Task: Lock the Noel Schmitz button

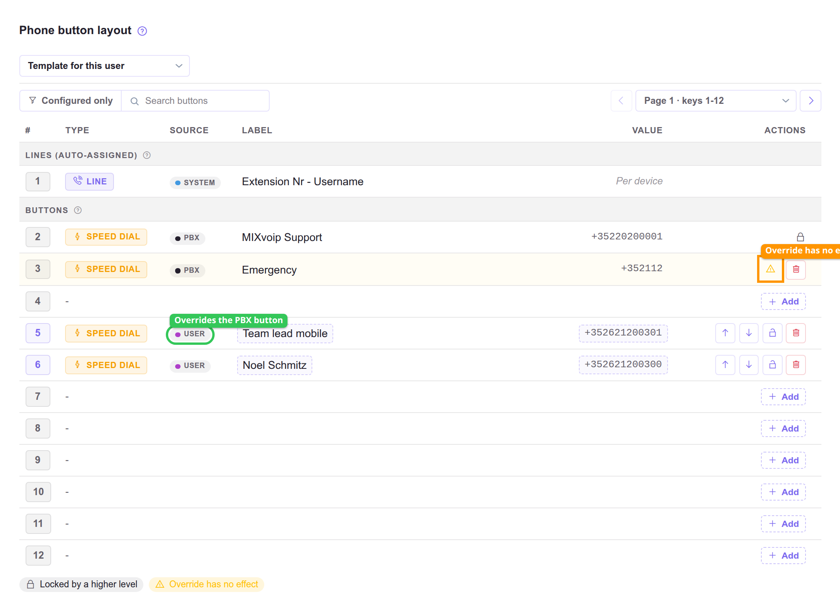Action: [773, 365]
